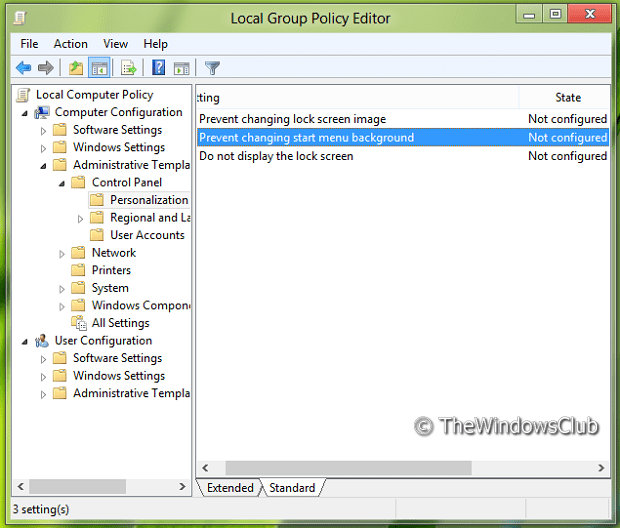The image size is (620, 528).
Task: Click settings list horizontal scrollbar thumb
Action: tap(348, 468)
